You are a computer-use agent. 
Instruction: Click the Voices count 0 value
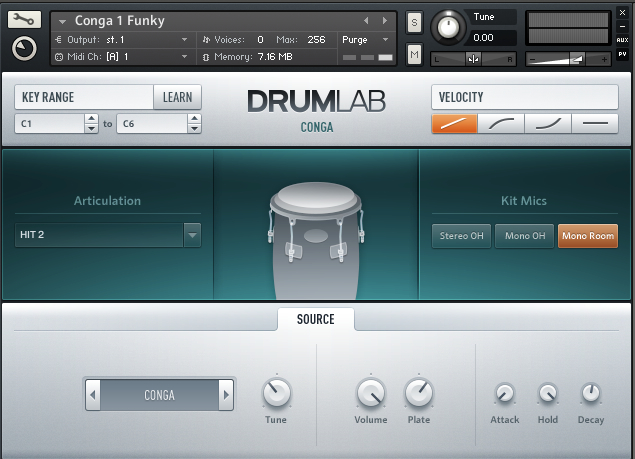tap(260, 40)
